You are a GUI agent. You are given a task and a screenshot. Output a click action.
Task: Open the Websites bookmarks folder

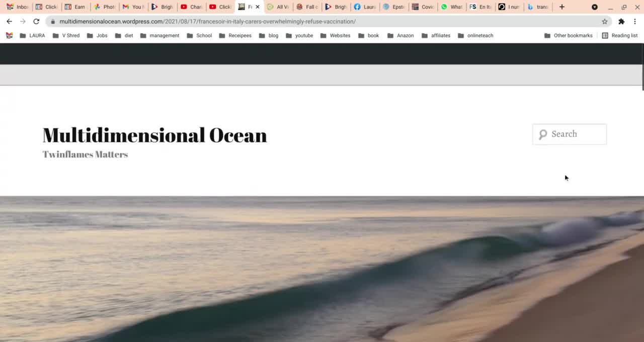tap(335, 36)
